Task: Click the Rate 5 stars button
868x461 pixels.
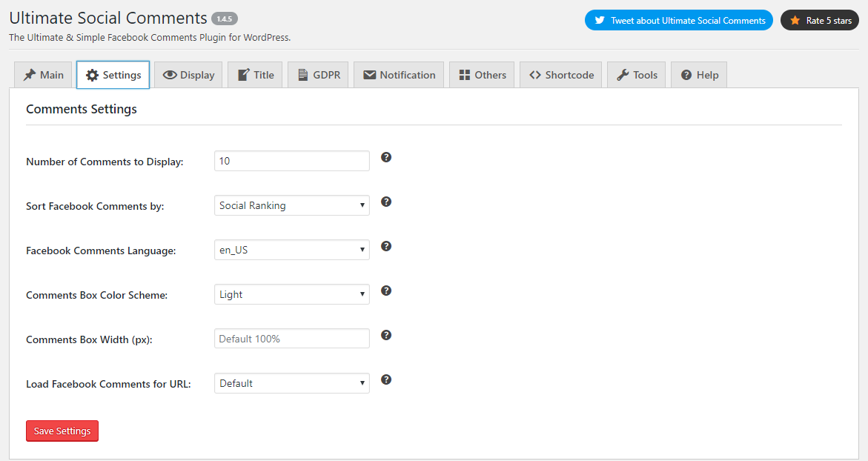Action: pyautogui.click(x=820, y=20)
